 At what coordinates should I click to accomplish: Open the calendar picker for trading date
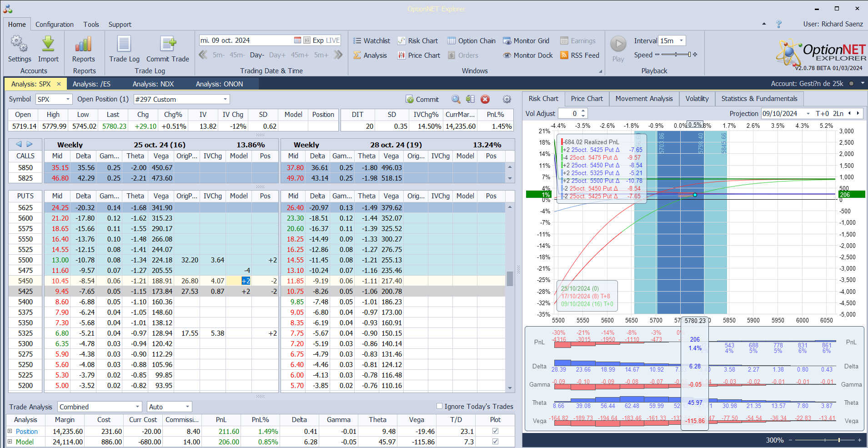point(297,40)
